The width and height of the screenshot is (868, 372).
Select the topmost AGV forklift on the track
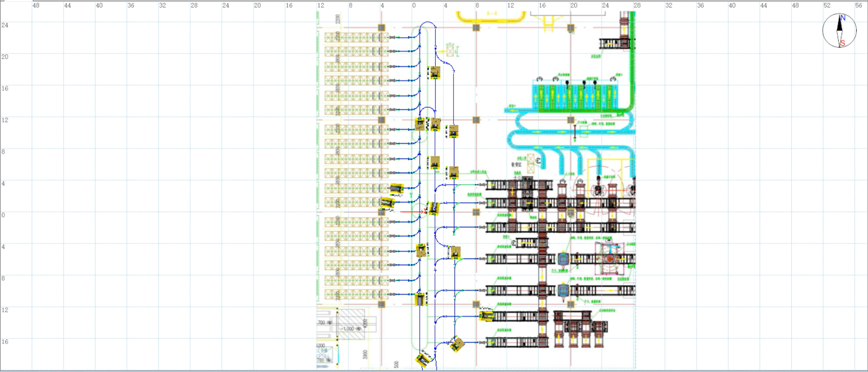[x=435, y=73]
